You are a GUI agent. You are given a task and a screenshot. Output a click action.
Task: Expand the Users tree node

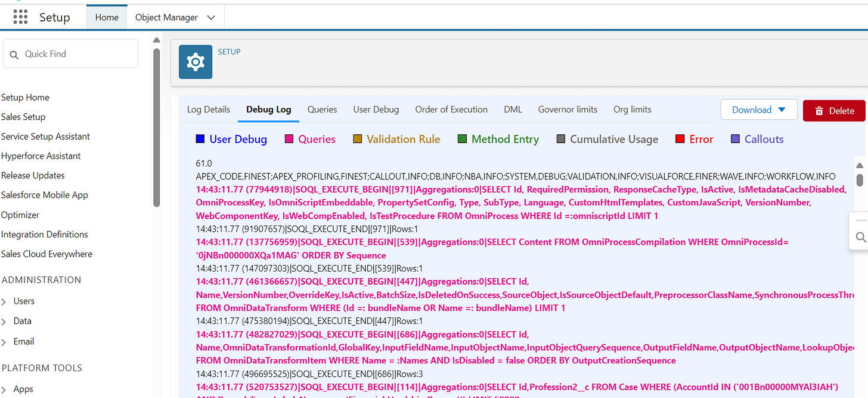click(x=5, y=301)
